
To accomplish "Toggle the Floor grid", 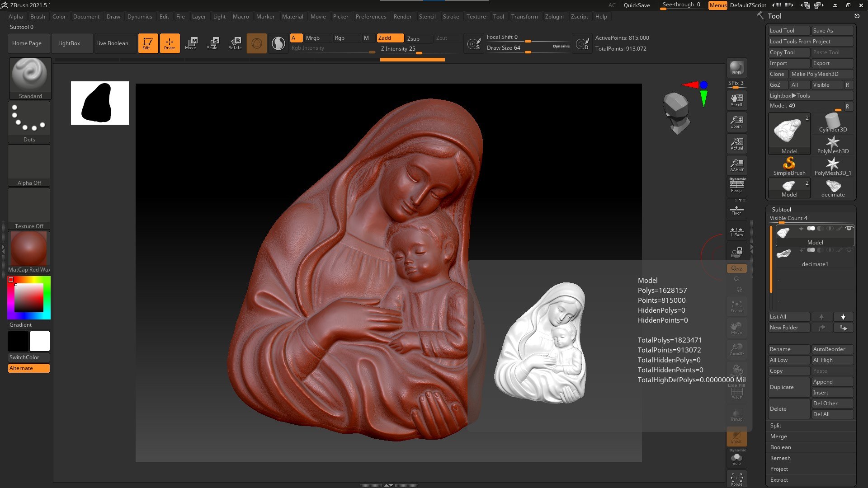I will [736, 209].
